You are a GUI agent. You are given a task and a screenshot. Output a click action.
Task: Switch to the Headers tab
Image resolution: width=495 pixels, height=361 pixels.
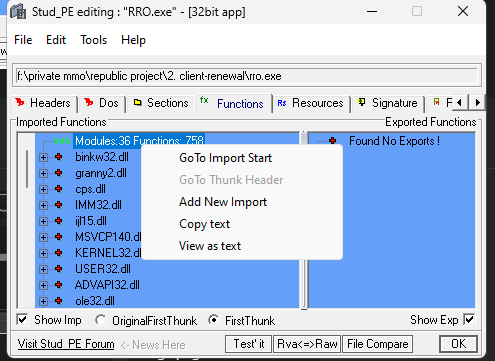(x=43, y=103)
